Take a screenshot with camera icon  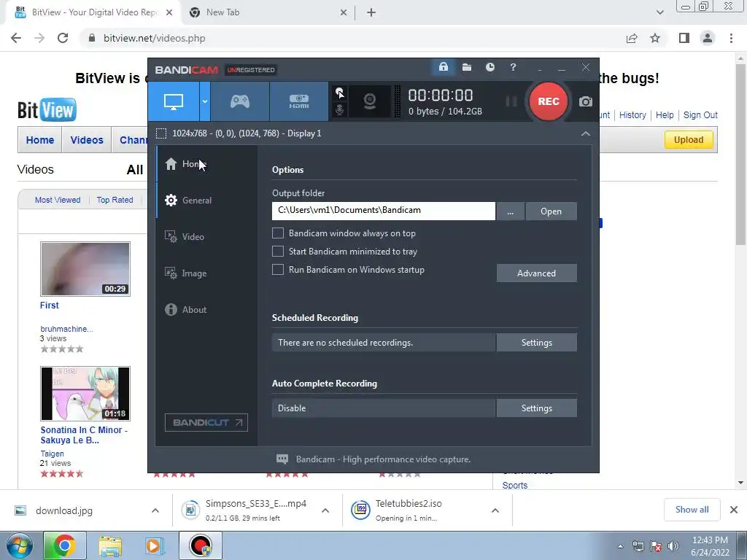tap(586, 101)
